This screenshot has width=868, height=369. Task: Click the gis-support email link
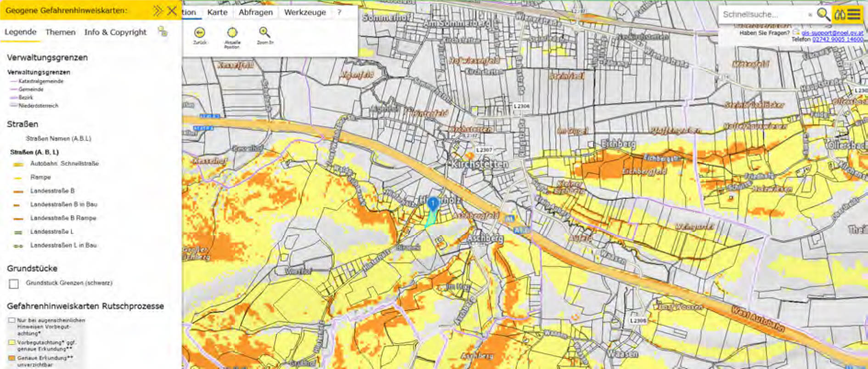832,33
